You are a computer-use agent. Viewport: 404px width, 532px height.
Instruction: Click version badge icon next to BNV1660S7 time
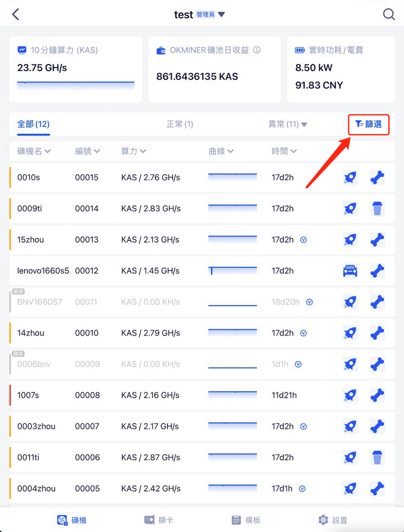[309, 302]
